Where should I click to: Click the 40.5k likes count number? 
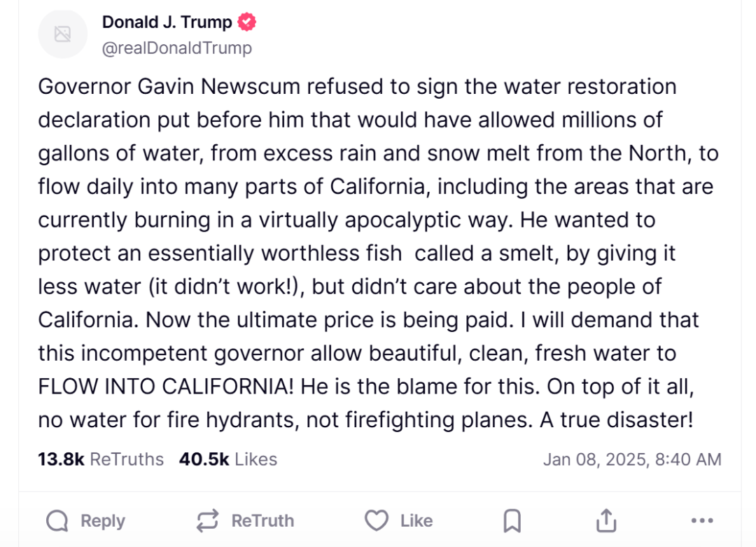(204, 459)
